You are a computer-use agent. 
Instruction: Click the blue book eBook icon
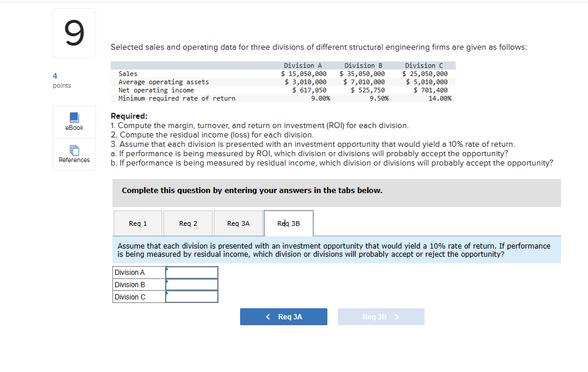[74, 118]
